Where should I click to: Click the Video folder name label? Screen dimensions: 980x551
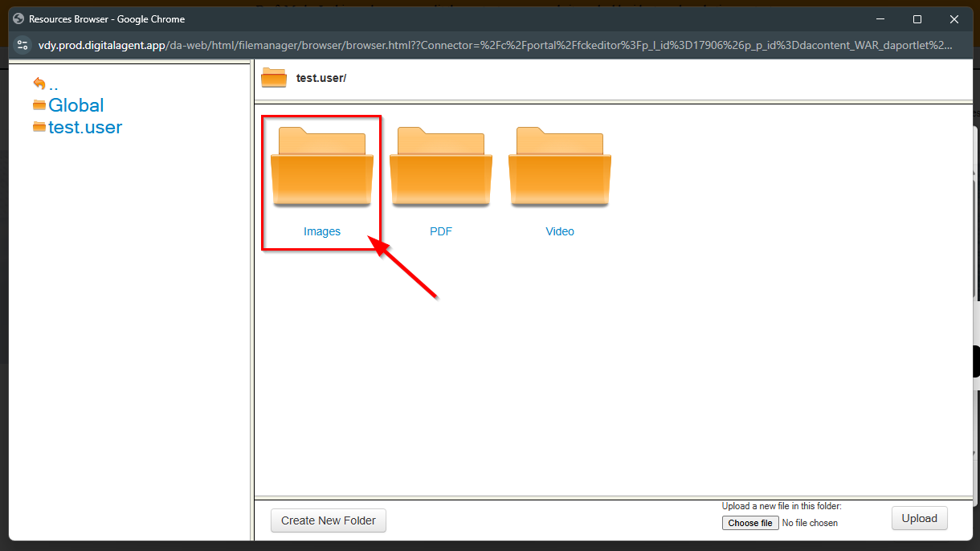[560, 231]
